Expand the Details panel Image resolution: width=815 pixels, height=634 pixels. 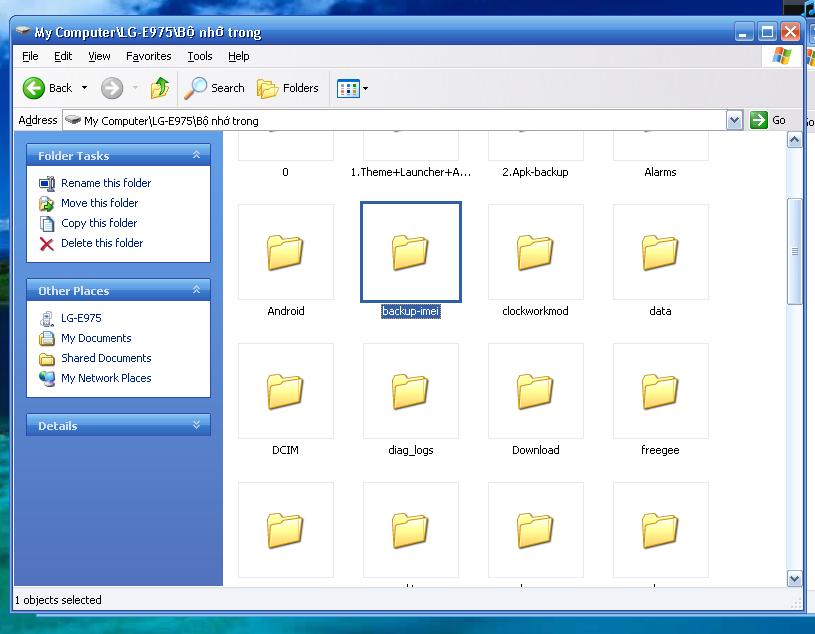pos(196,425)
